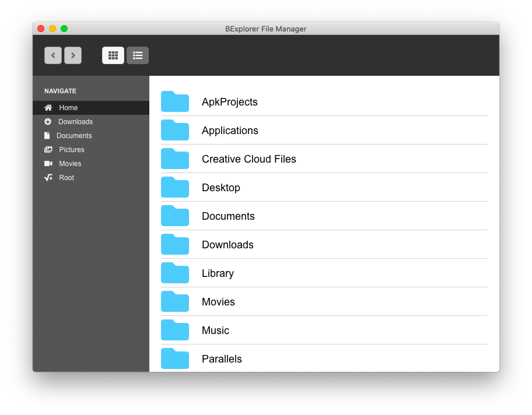
Task: Select the Library folder name
Action: click(218, 273)
